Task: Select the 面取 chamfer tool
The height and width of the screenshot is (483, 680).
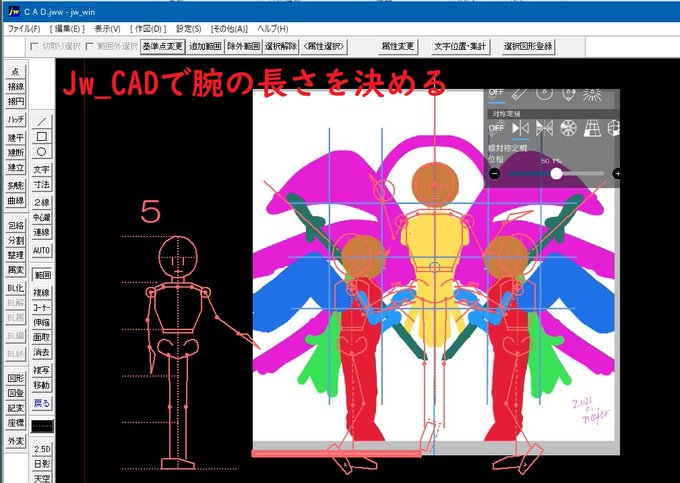Action: [42, 337]
